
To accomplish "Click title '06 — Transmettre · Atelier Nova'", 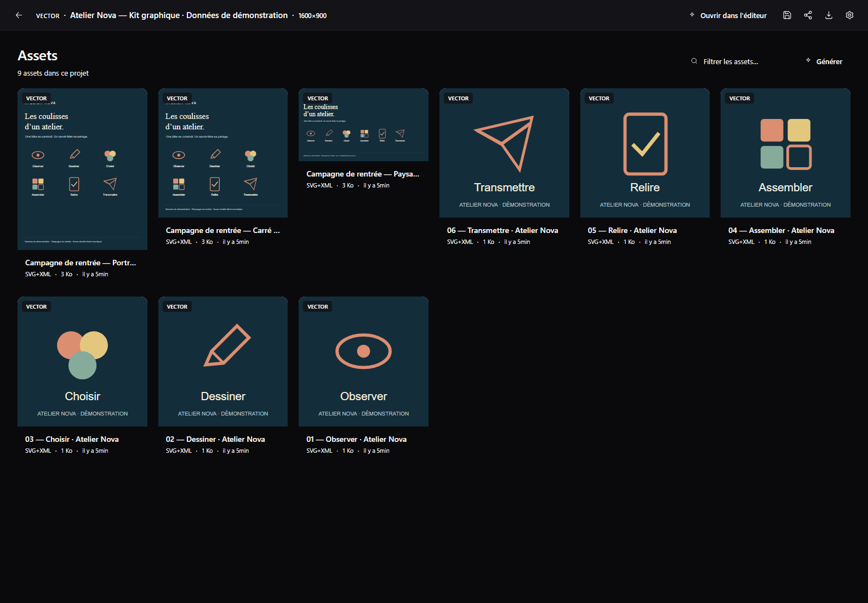I will point(502,231).
